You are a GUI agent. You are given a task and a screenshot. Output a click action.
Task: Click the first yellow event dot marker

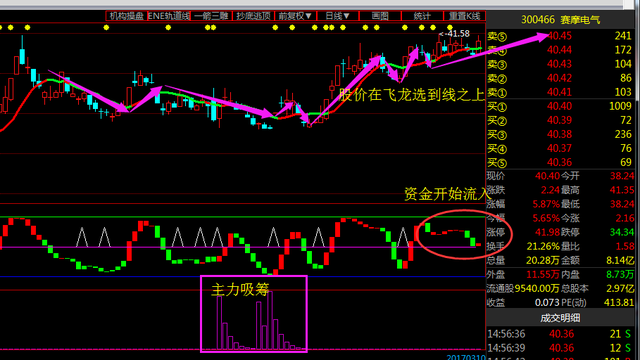(1, 27)
